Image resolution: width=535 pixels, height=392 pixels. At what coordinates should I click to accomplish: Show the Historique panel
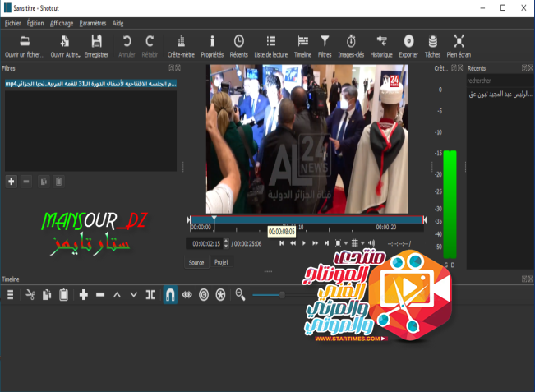click(x=381, y=46)
